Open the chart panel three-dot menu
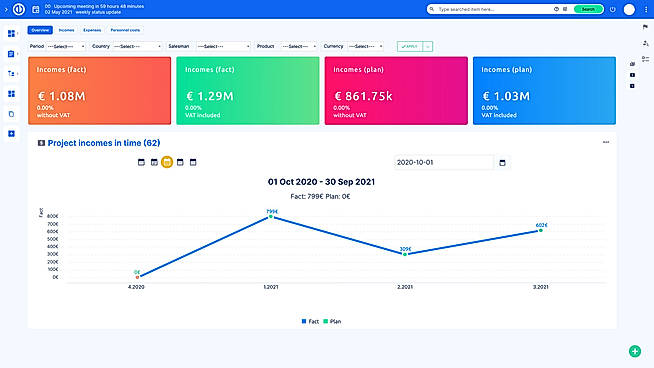 [x=606, y=142]
